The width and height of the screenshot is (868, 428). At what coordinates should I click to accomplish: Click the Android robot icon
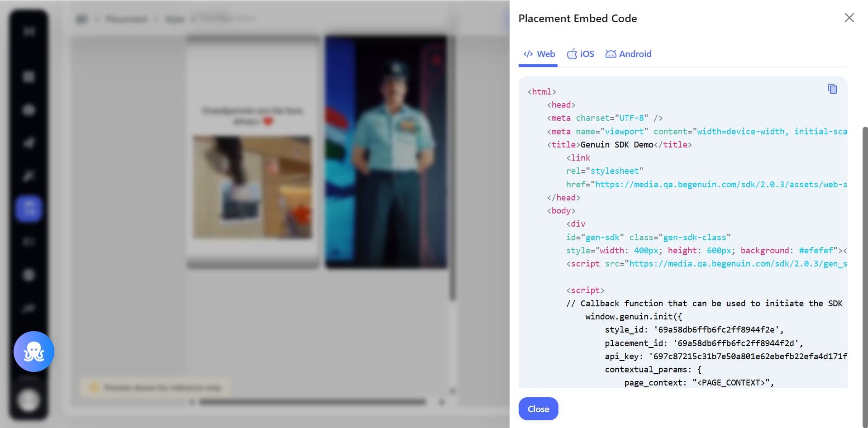coord(610,54)
